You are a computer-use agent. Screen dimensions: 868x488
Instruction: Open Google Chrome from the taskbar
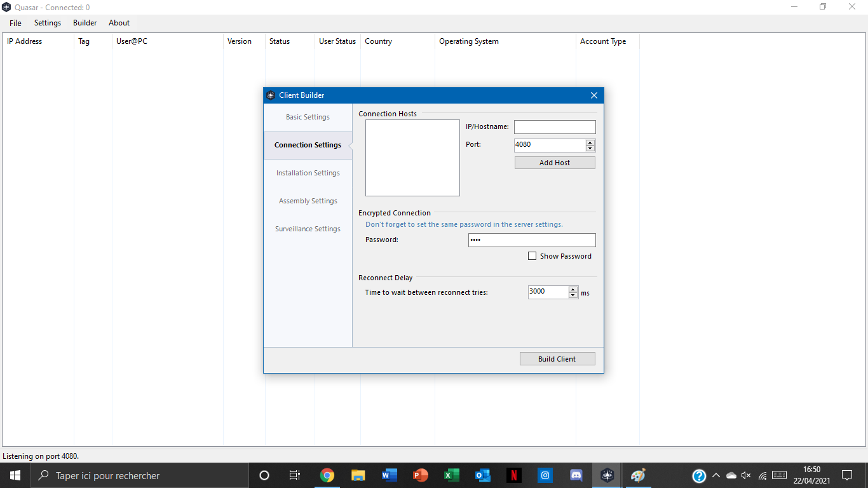point(327,475)
